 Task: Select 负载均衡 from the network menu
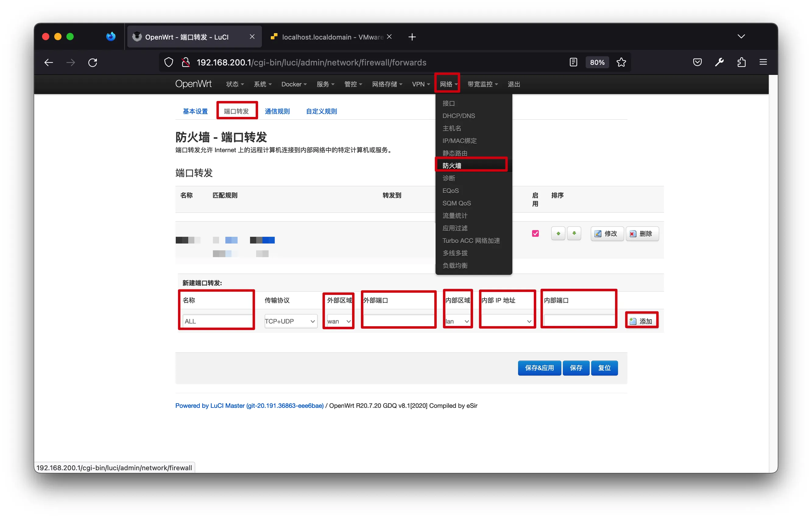coord(473,266)
